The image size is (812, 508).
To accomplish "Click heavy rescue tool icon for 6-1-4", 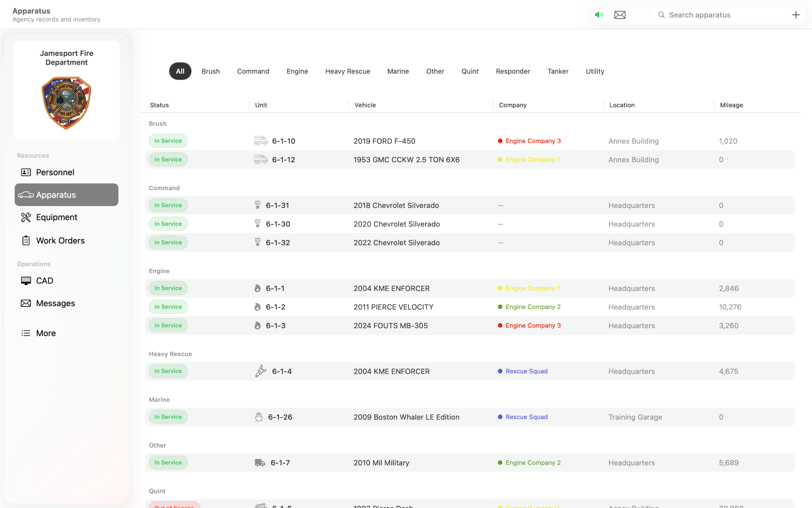I will [x=261, y=371].
